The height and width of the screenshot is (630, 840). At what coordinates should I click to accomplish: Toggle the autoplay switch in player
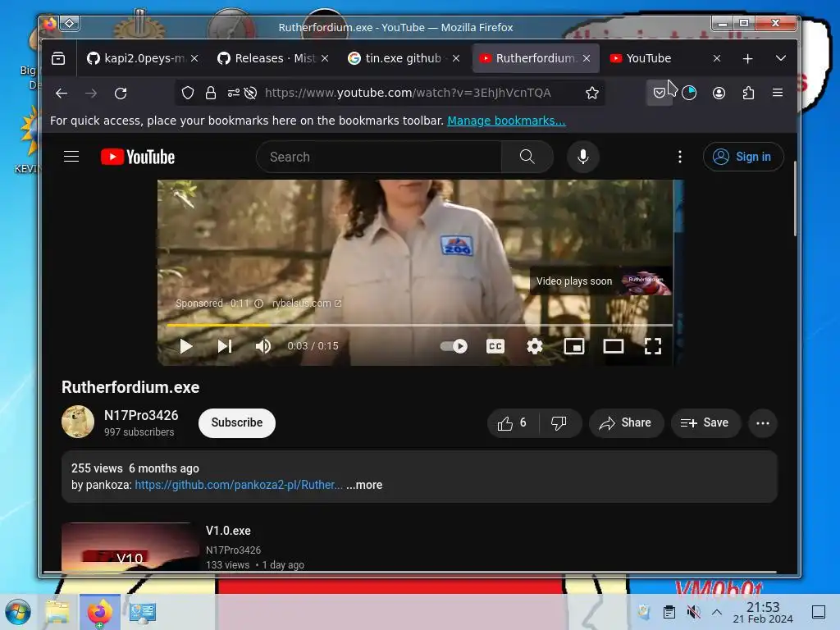454,346
